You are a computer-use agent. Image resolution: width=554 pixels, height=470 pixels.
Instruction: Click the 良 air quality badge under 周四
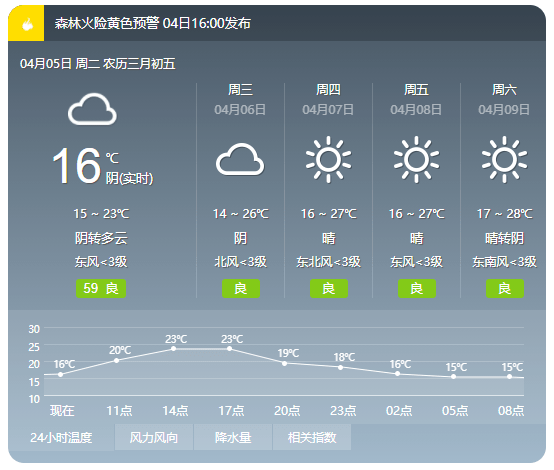[x=329, y=288]
